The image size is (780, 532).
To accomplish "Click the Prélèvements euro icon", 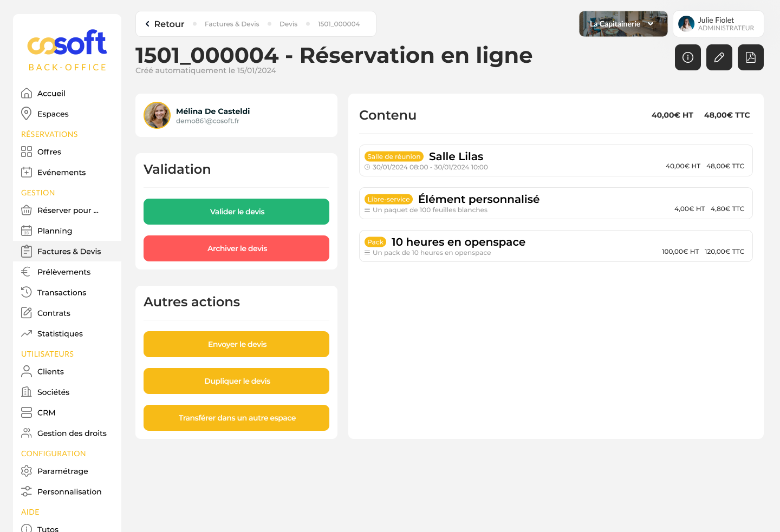I will click(25, 272).
